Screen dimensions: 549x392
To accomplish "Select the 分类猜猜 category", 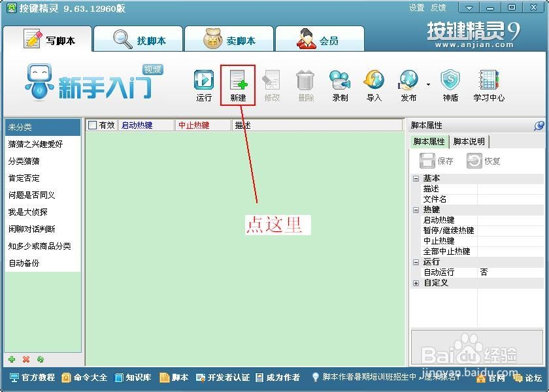I will [42, 161].
